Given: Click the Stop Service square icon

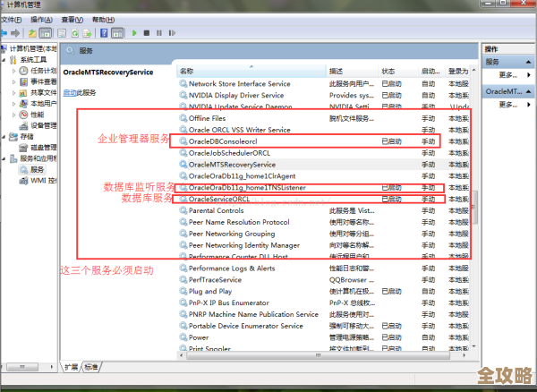Looking at the screenshot, I should (x=146, y=33).
